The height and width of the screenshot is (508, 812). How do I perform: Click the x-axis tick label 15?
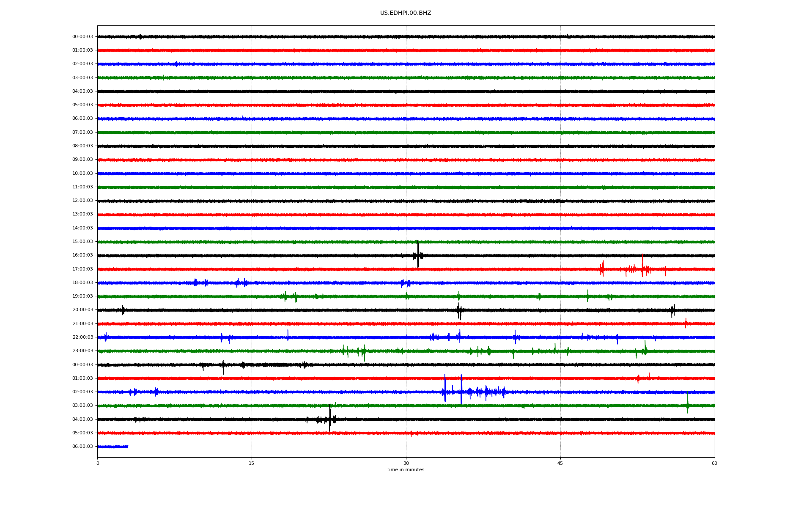coord(252,463)
